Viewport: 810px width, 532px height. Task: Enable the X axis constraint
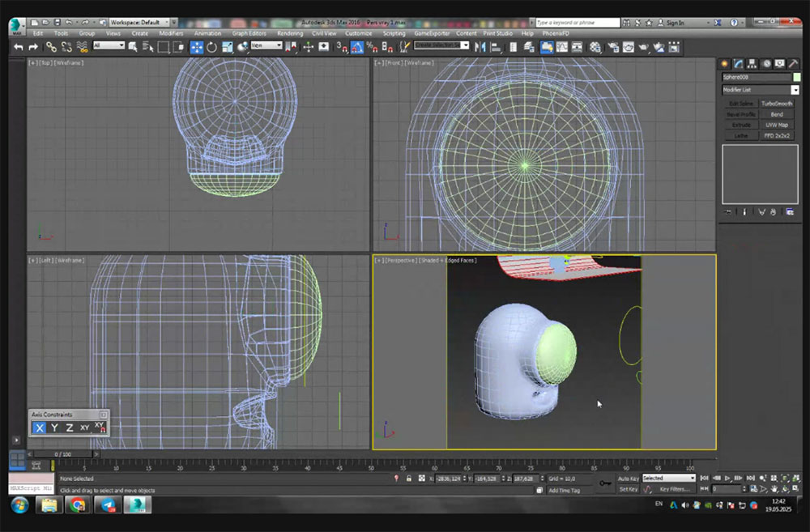click(x=40, y=428)
